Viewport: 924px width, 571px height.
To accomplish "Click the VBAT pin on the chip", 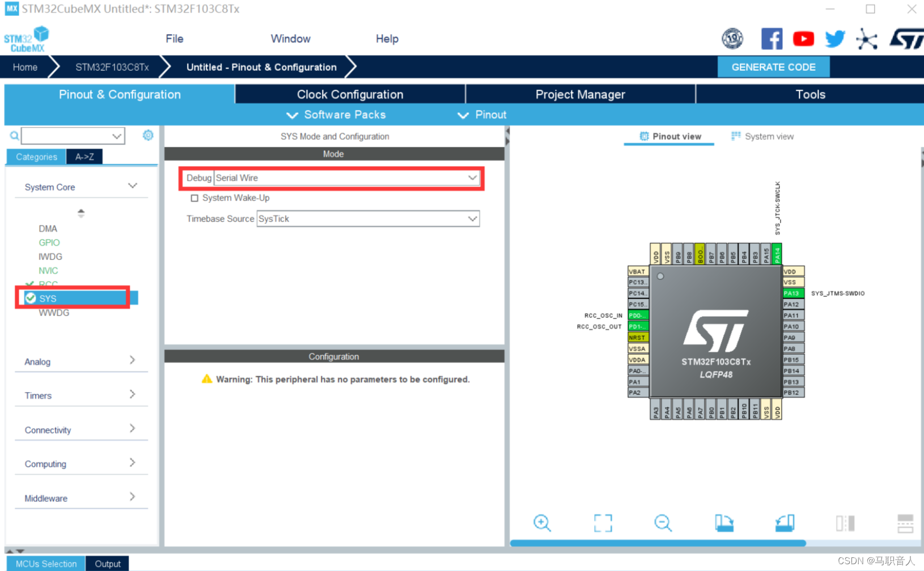I will click(637, 271).
